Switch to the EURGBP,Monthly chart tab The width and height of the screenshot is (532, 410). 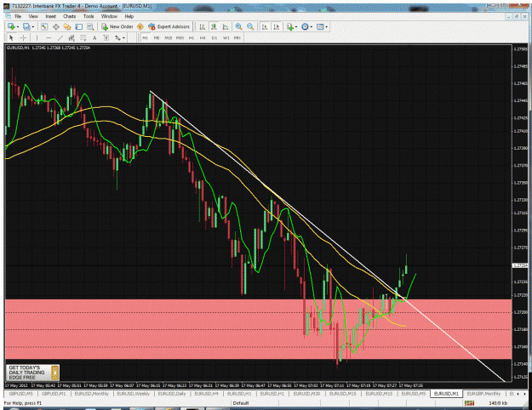point(483,394)
